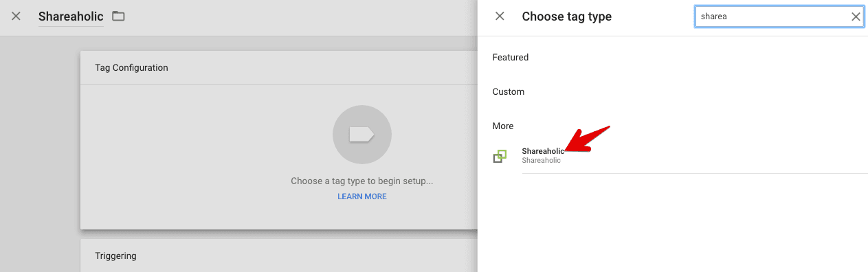Viewport: 868px width, 272px height.
Task: Open the Triggering section
Action: 115,256
